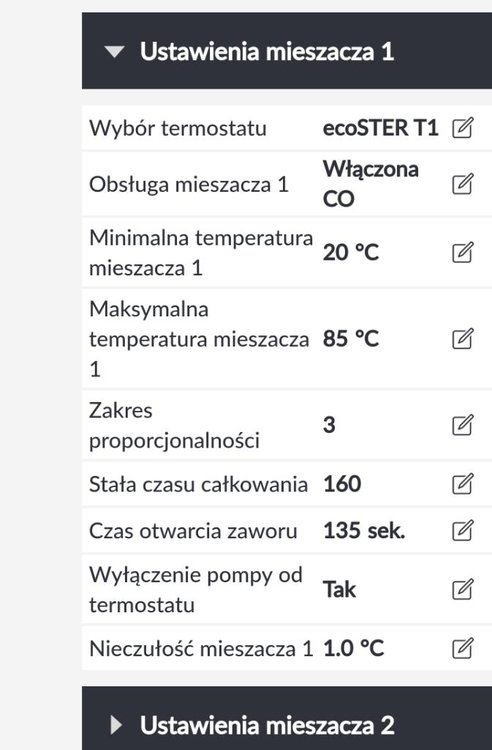Edit Czas otwarcia zaworu setting

point(462,530)
